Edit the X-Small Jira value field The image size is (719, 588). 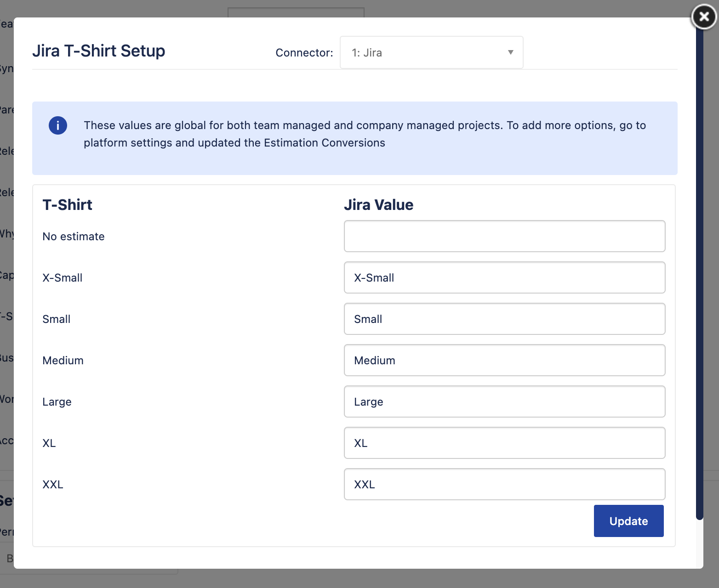coord(504,277)
